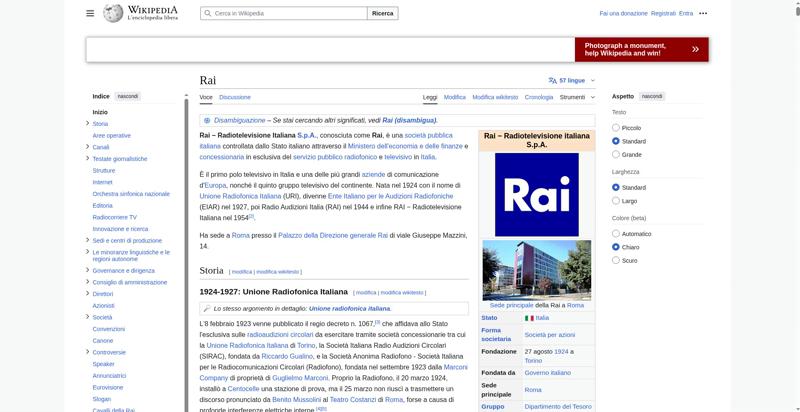Click the magnifier icon before Lo stesso argomento
This screenshot has height=412, width=800.
pyautogui.click(x=207, y=308)
